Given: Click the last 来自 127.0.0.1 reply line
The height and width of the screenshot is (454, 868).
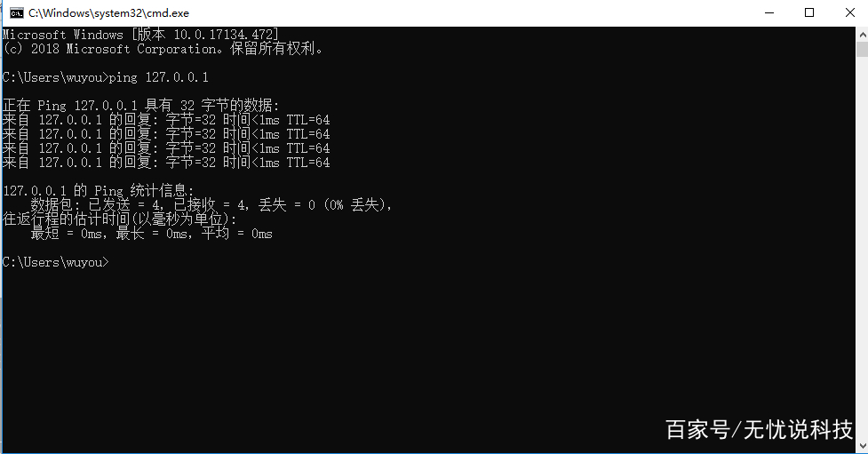Looking at the screenshot, I should click(166, 163).
